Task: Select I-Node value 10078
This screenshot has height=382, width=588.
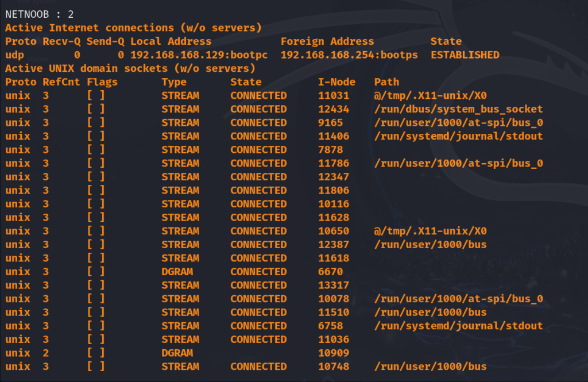Action: tap(334, 298)
